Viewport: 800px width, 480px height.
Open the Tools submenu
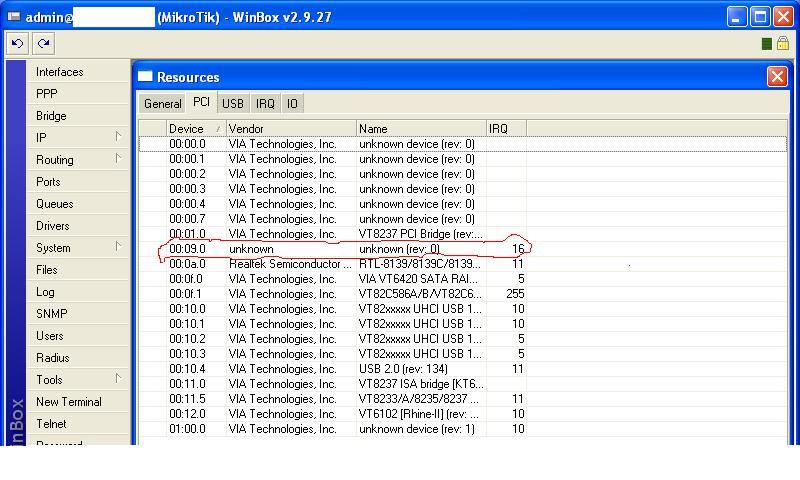[117, 379]
